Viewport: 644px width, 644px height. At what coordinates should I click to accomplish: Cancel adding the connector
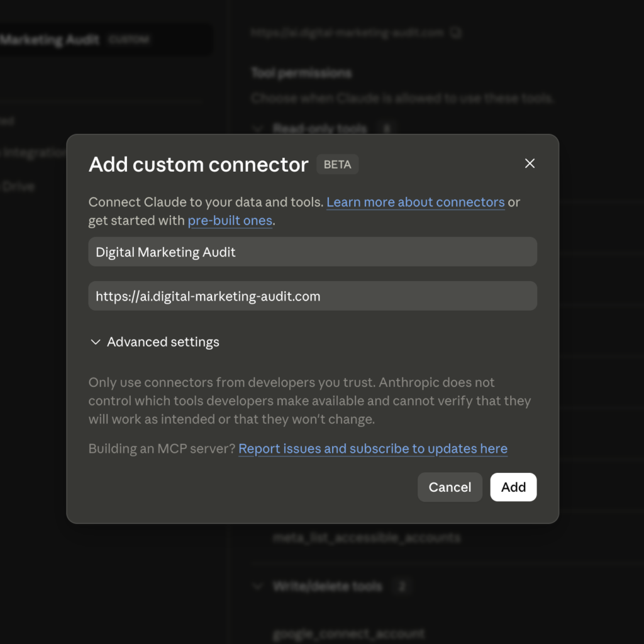450,487
